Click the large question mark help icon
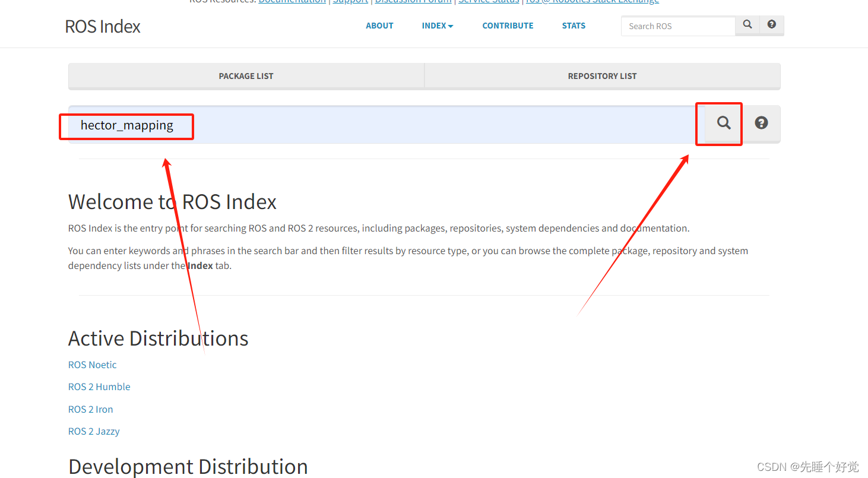This screenshot has width=868, height=478. tap(761, 123)
